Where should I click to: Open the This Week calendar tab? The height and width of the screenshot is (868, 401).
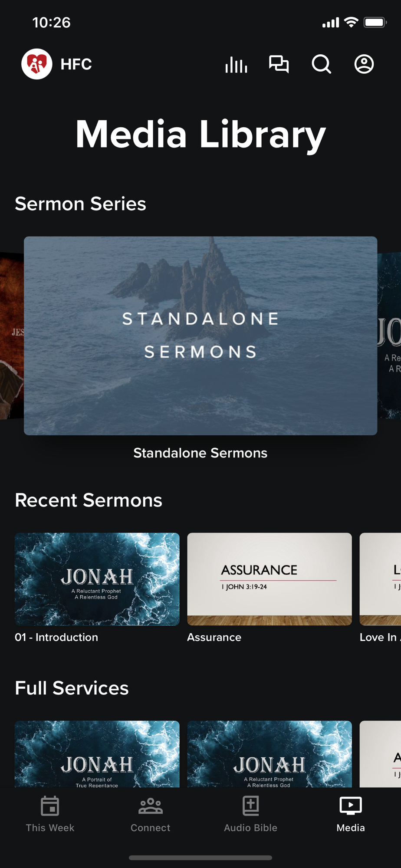point(50,814)
